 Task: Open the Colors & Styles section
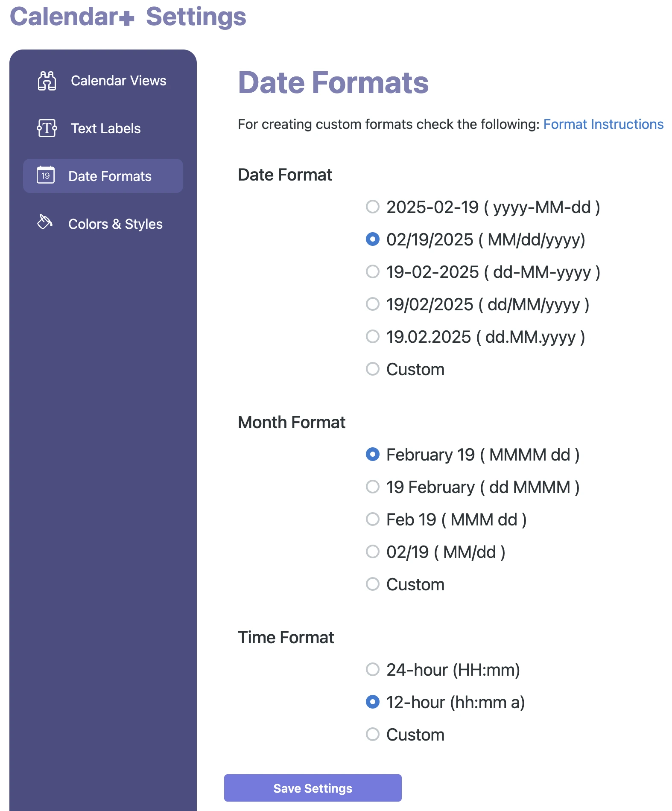pos(115,224)
